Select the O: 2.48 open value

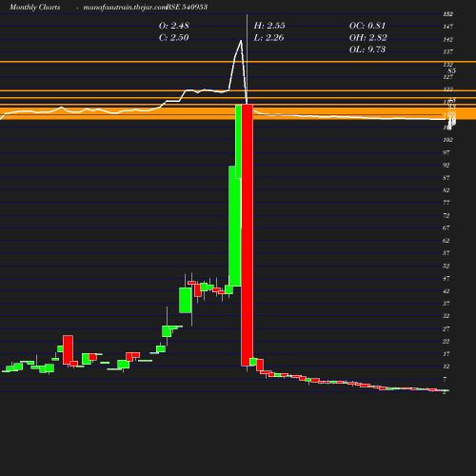pyautogui.click(x=174, y=26)
